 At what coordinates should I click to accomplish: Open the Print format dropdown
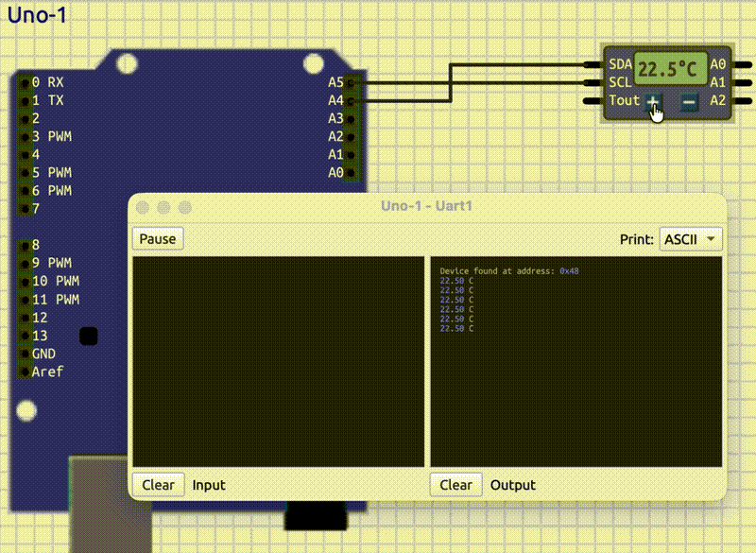coord(690,238)
